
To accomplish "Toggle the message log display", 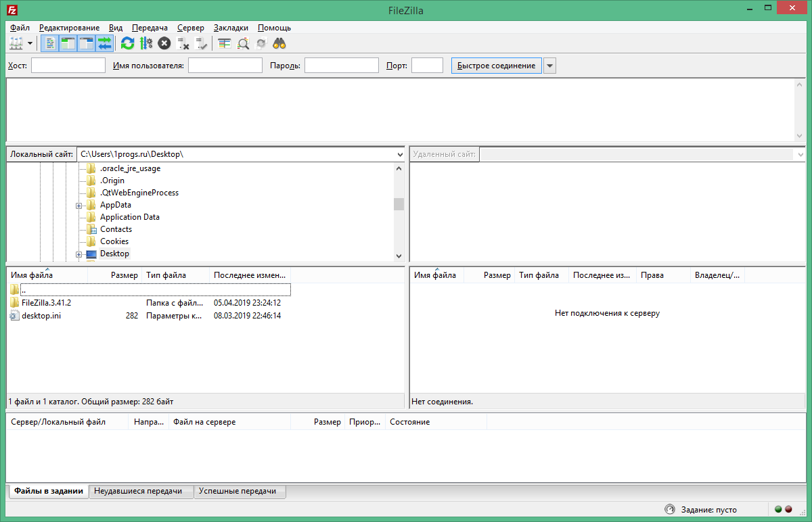I will click(50, 44).
